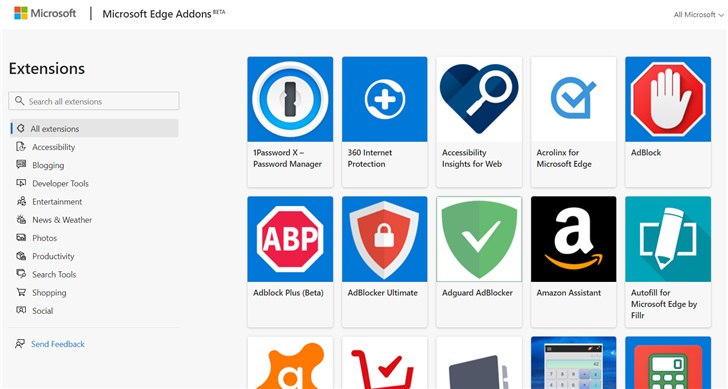
Task: Expand the All Microsoft dropdown
Action: 699,15
